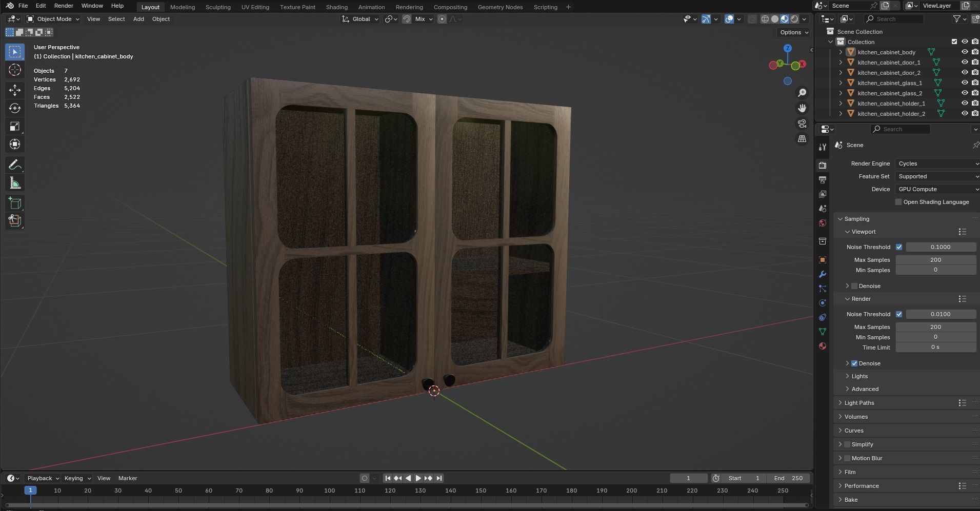Screen dimensions: 980x511
Task: Switch orthographic/perspective grid icon
Action: pos(802,139)
